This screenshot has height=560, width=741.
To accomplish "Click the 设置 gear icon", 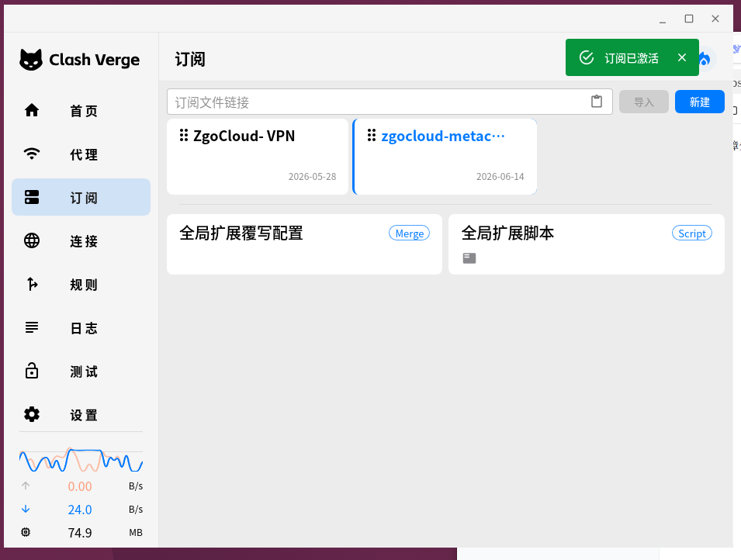I will point(32,414).
